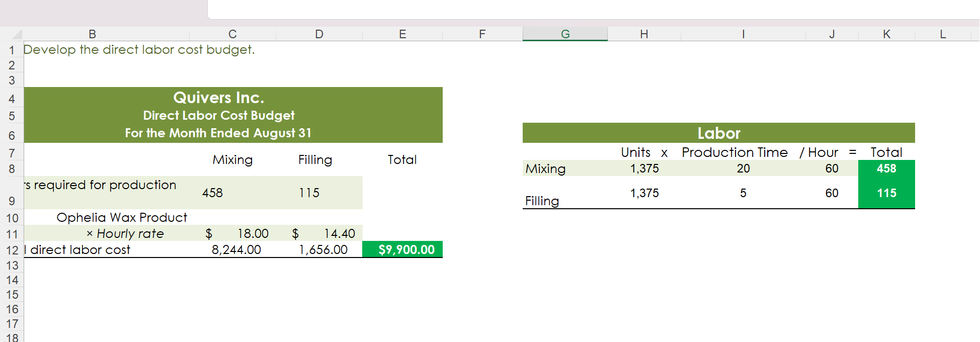Click the '/ Hour' column label
Viewport: 980px width, 342px height.
[x=819, y=152]
